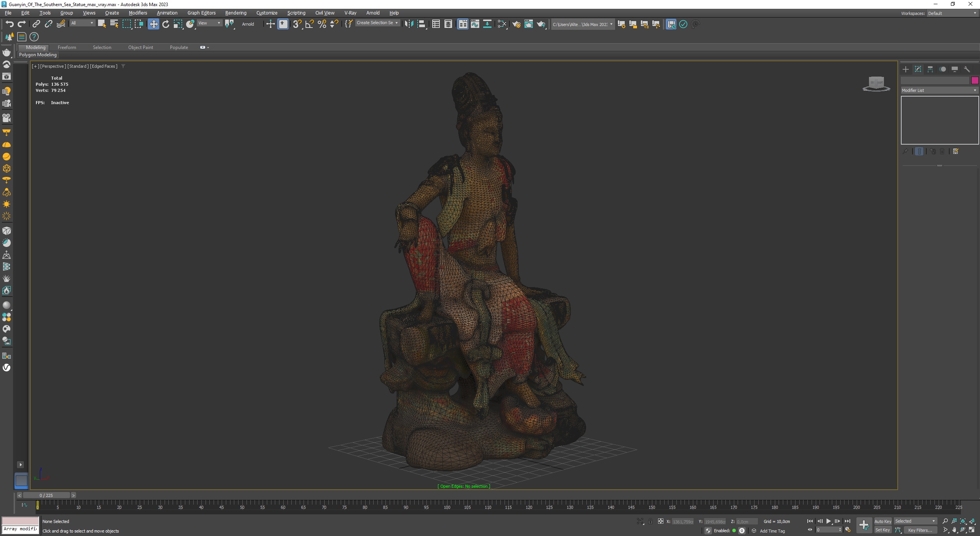Open Render Setup teapot icon
Image resolution: width=980 pixels, height=536 pixels.
pyautogui.click(x=516, y=24)
